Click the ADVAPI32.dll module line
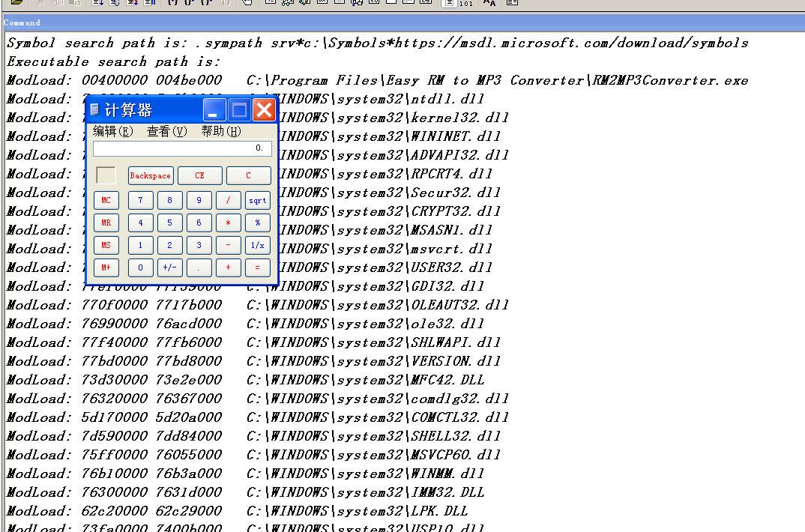The width and height of the screenshot is (805, 532). [394, 155]
